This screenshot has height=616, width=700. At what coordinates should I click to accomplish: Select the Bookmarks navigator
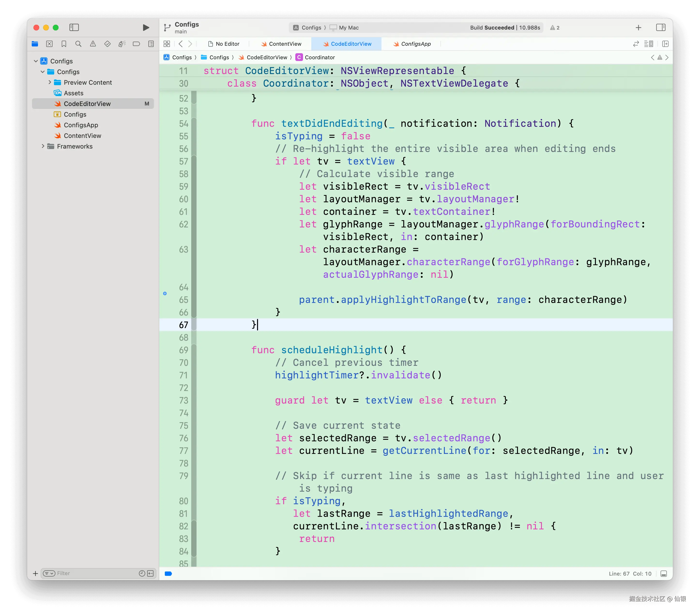(x=64, y=44)
